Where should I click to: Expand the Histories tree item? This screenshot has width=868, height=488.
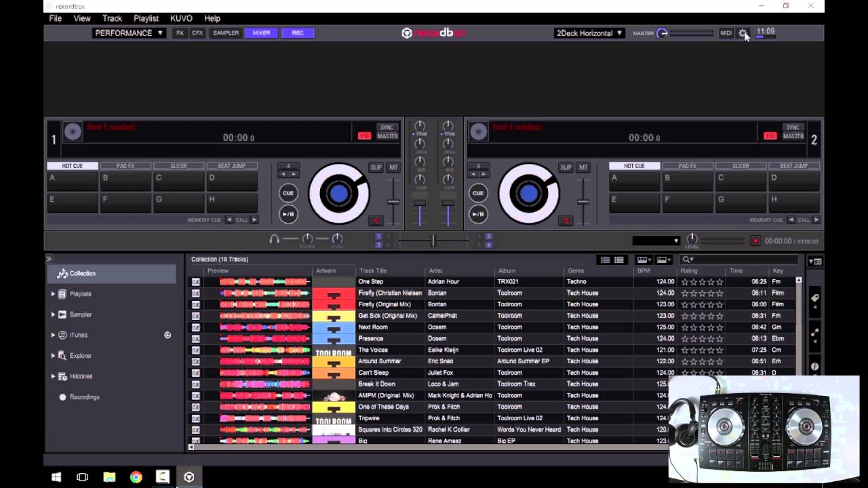[54, 376]
